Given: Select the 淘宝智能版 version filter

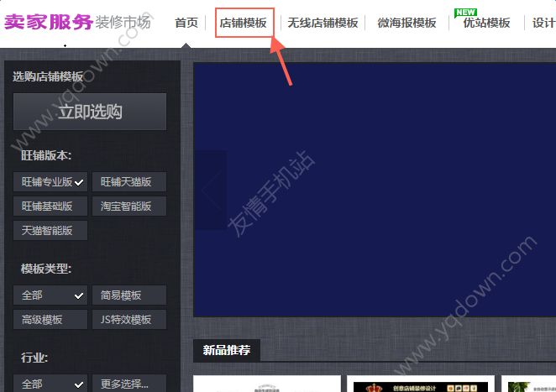Looking at the screenshot, I should [129, 206].
